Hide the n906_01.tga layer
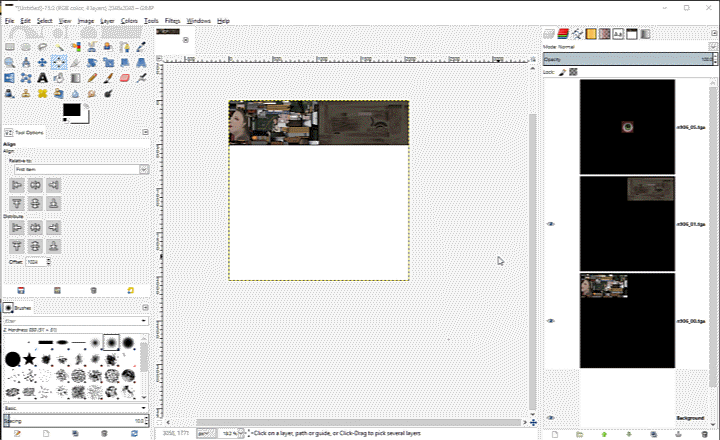 550,224
